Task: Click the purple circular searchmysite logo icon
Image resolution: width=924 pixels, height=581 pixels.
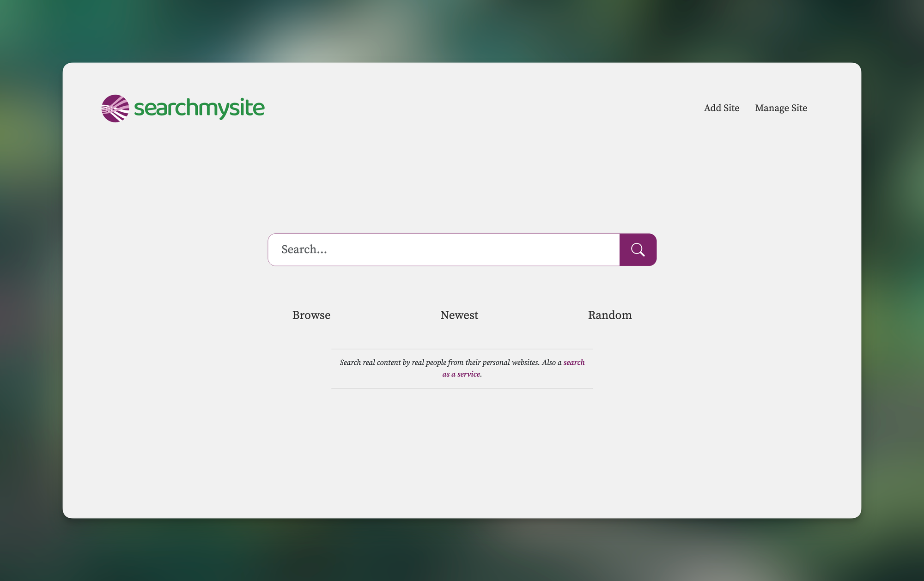Action: (x=115, y=109)
